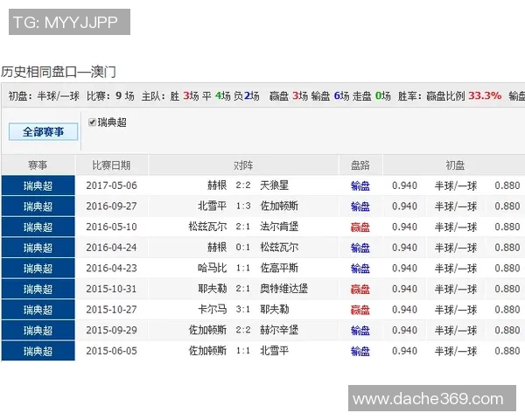Click 输盘 result in 2015-06-05 row
This screenshot has height=420, width=525.
click(x=360, y=352)
